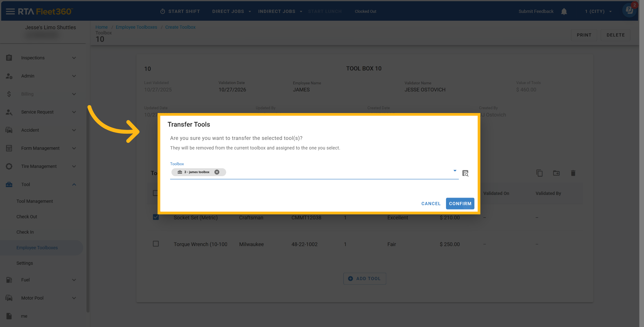Open the help chat icon
This screenshot has width=644, height=327.
click(x=629, y=10)
